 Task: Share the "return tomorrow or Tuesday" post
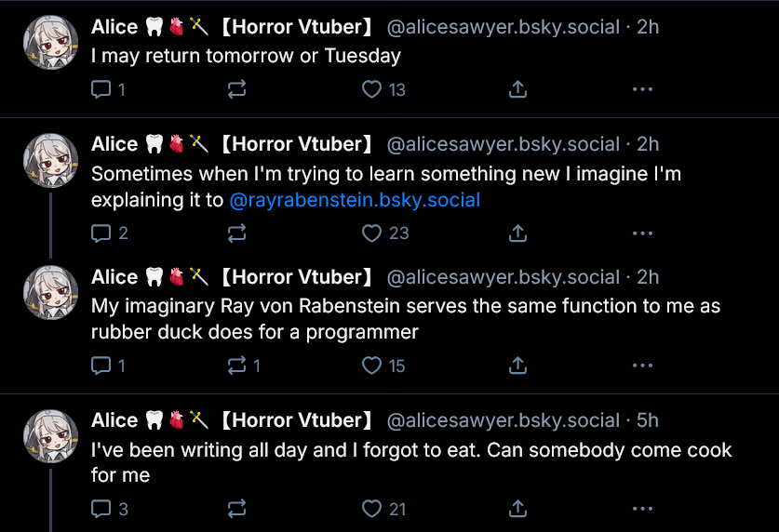[518, 90]
